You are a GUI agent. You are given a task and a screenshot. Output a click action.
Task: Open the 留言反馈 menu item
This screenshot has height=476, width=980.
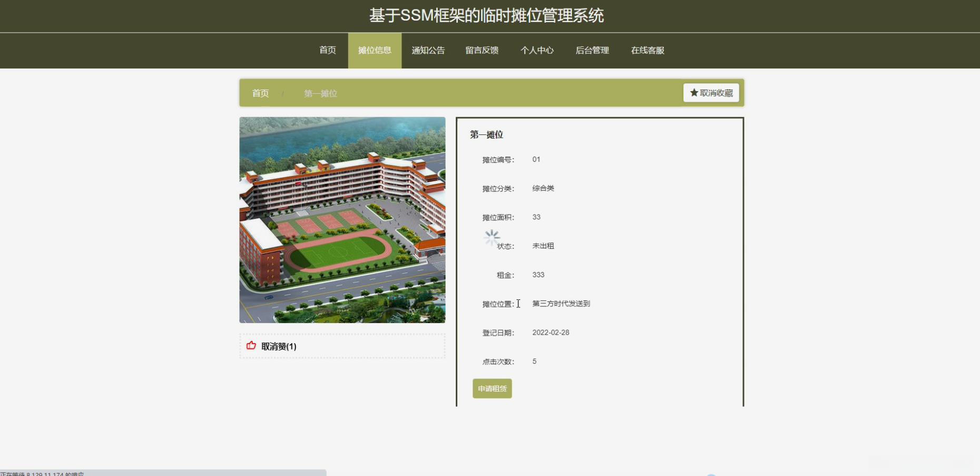(482, 50)
